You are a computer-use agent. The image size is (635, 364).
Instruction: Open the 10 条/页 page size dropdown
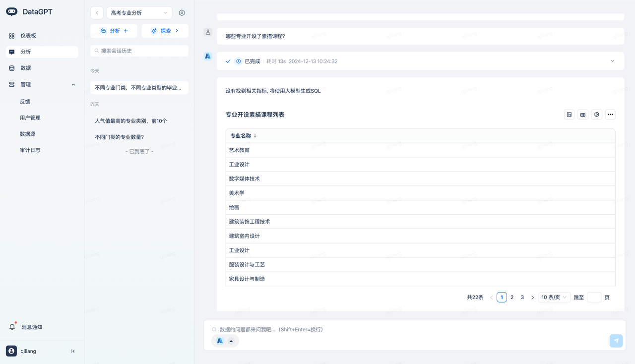tap(554, 298)
